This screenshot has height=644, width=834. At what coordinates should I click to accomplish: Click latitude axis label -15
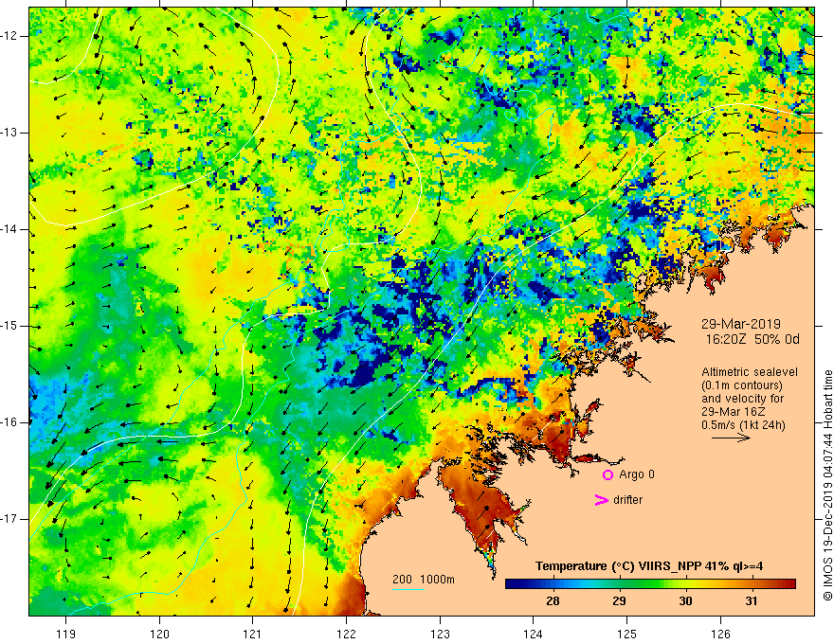pyautogui.click(x=9, y=326)
